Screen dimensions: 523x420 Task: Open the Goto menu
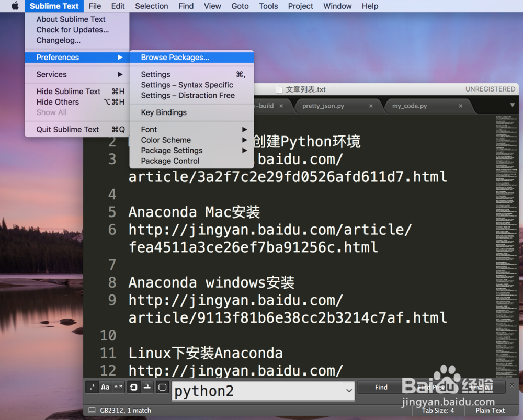point(240,6)
